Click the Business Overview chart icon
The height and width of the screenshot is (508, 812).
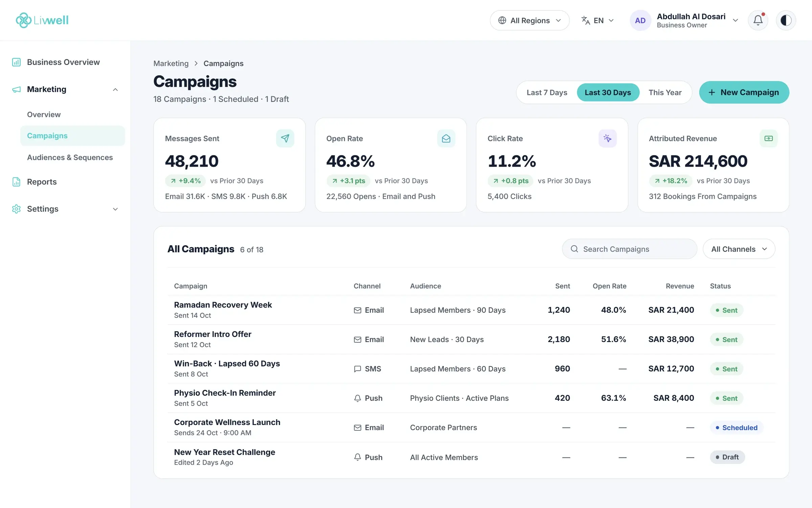(x=16, y=62)
